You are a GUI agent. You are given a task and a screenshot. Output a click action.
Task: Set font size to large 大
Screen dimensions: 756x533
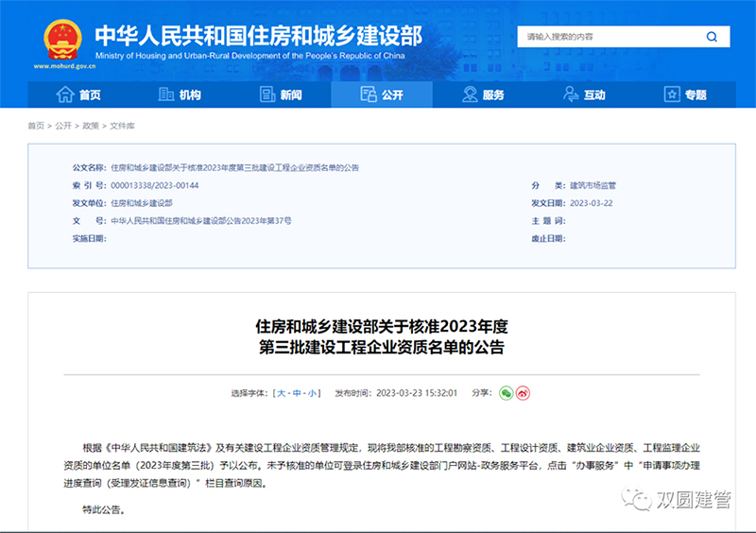[x=281, y=393]
